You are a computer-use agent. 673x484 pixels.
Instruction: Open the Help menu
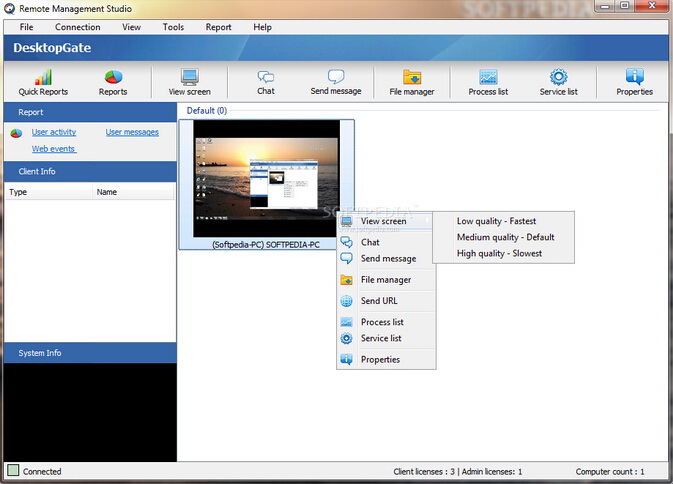pyautogui.click(x=262, y=27)
